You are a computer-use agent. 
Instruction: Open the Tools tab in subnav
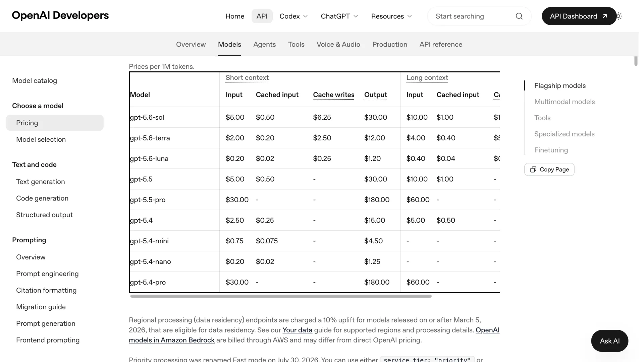(296, 44)
